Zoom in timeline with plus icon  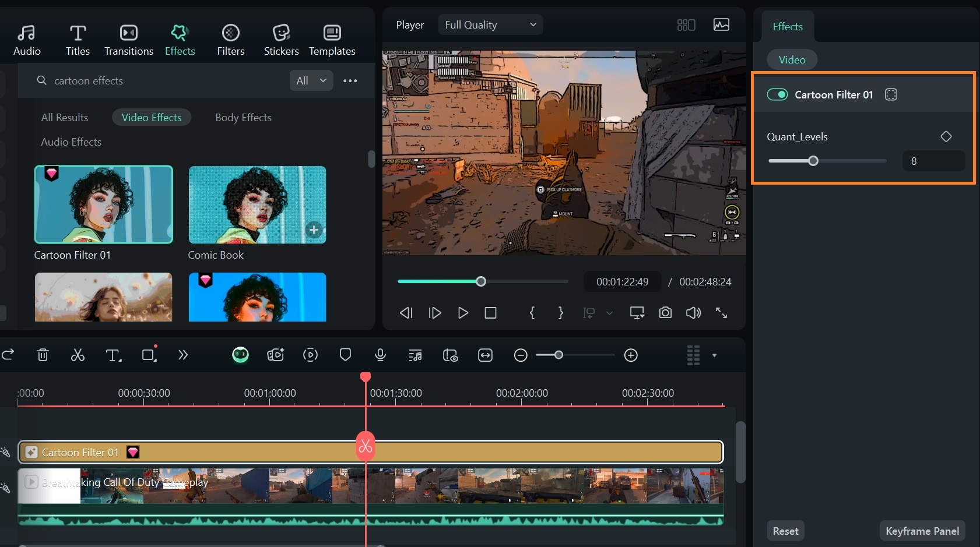click(x=631, y=355)
